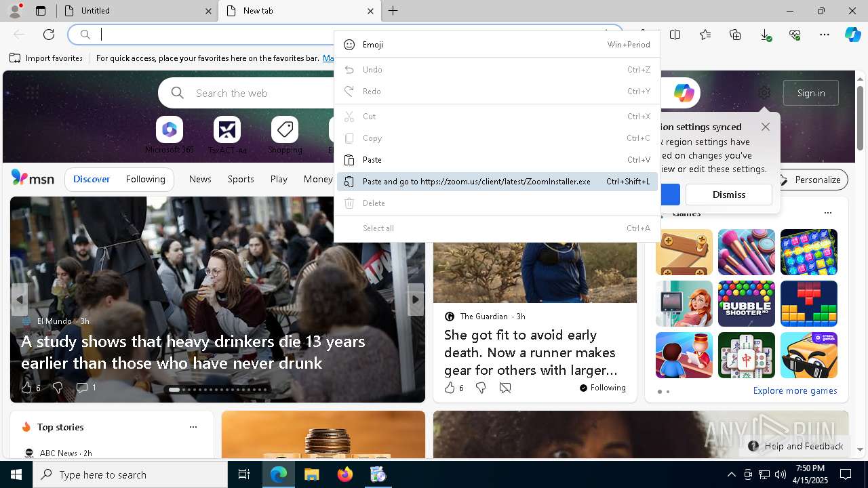
Task: Dislike The Guardian runner article
Action: [x=481, y=388]
